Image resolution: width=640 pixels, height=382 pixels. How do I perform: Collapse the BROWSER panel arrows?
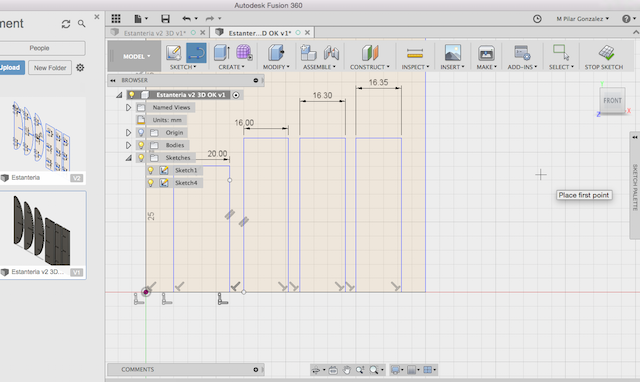(x=113, y=80)
